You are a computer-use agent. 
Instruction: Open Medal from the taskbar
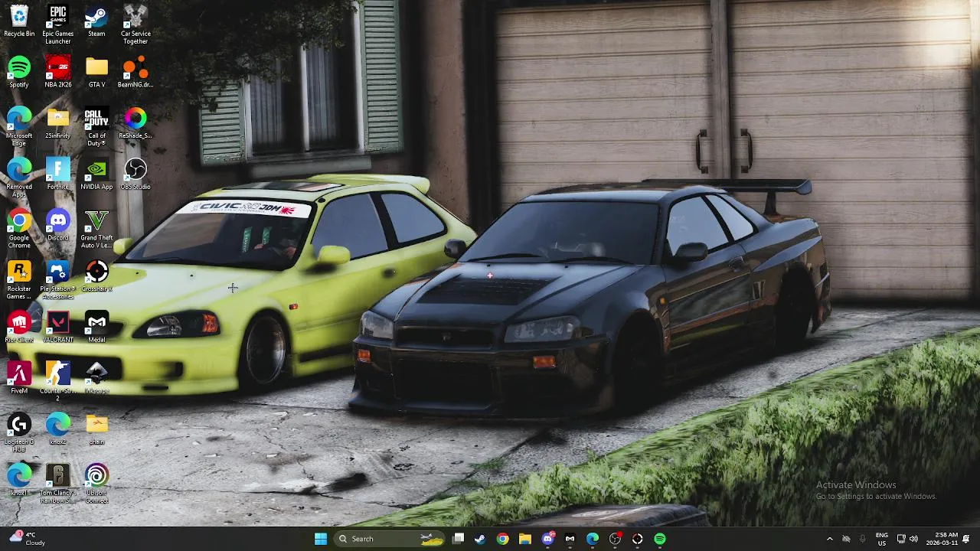pyautogui.click(x=570, y=539)
